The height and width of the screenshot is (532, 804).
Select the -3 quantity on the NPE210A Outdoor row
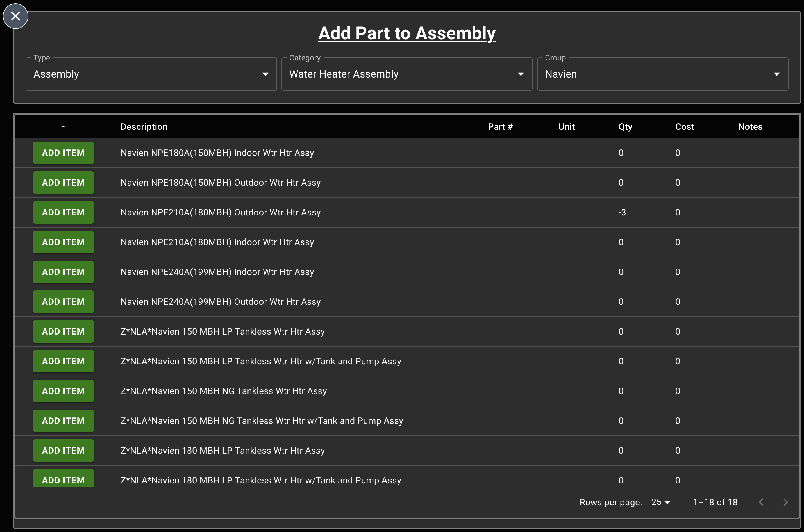(x=623, y=212)
